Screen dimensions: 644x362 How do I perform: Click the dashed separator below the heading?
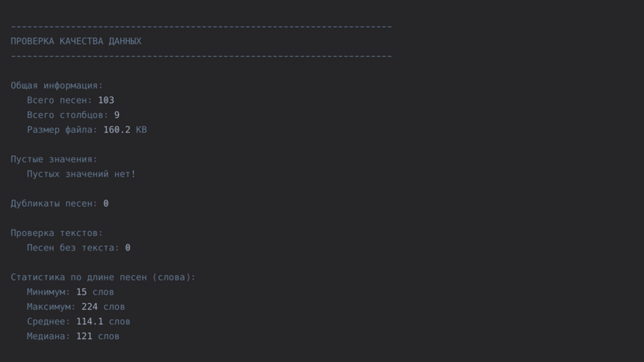[201, 57]
